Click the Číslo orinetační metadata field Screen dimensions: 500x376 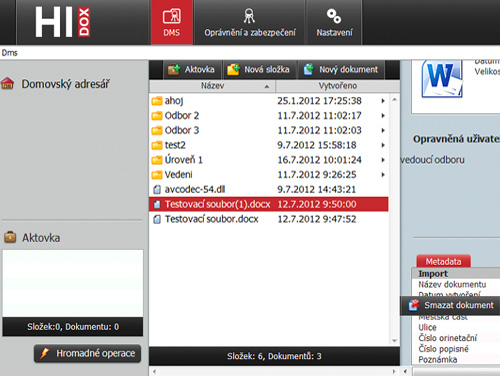(448, 338)
